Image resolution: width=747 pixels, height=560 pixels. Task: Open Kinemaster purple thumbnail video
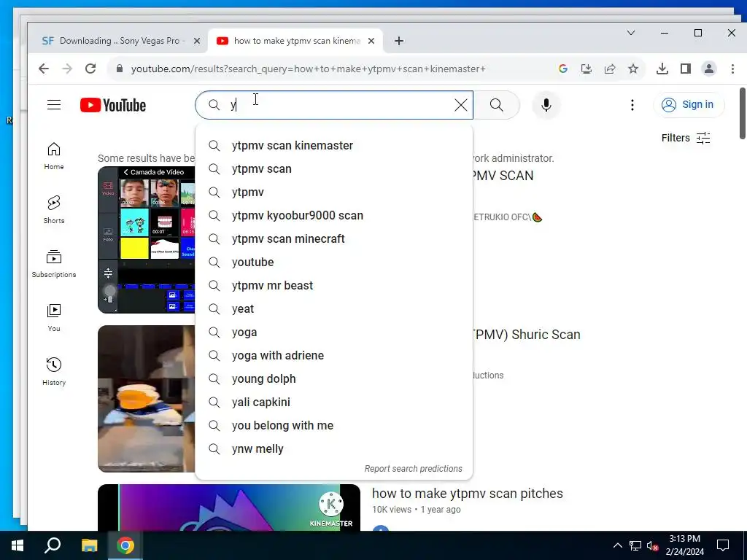[x=229, y=507]
